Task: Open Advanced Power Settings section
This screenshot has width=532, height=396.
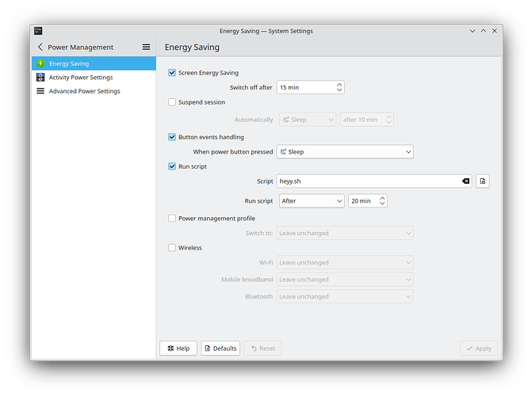Action: (84, 91)
